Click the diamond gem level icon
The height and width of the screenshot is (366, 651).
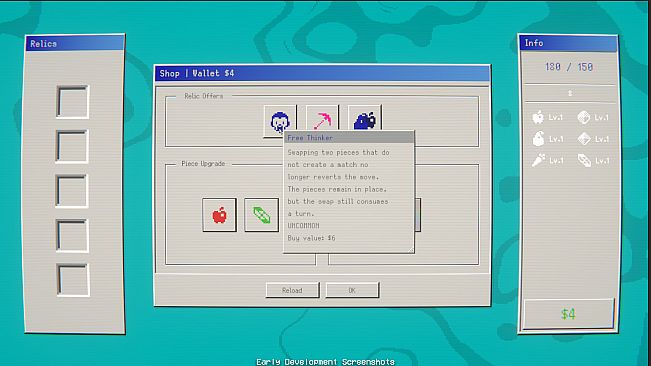point(584,139)
